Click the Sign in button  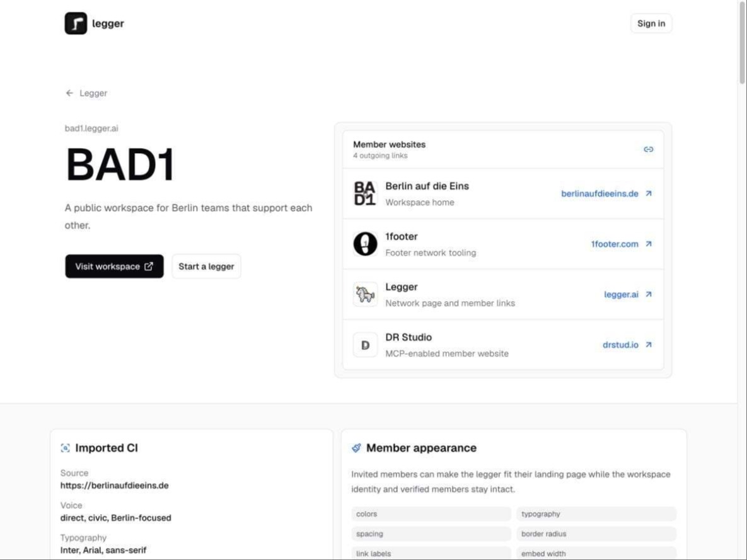point(651,23)
